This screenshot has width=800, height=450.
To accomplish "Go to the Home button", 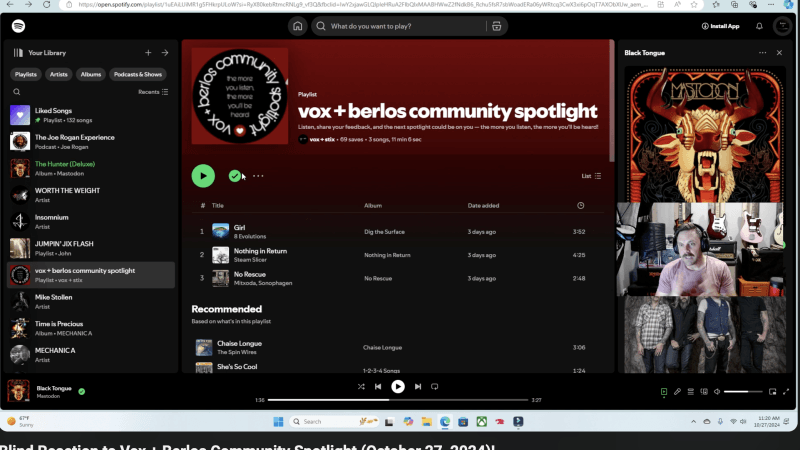I will (297, 26).
